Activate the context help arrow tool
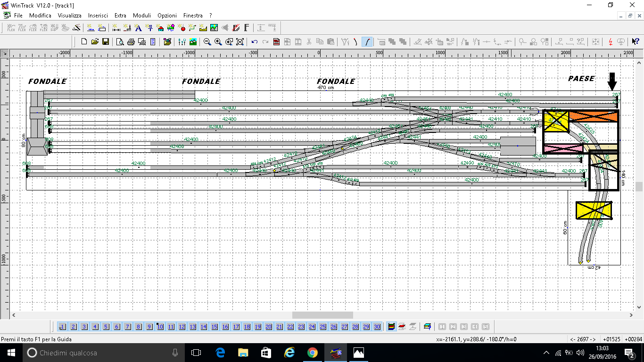 tap(635, 41)
